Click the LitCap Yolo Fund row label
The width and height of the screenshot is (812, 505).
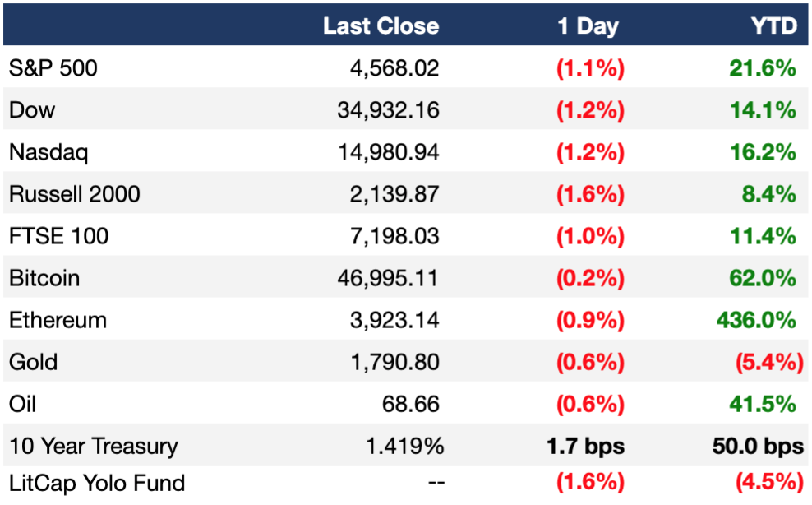(97, 483)
